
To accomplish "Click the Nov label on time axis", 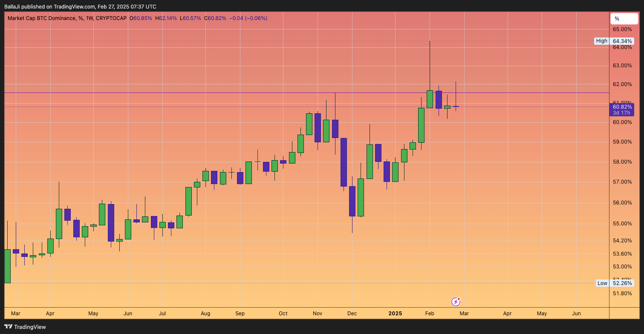I will 318,314.
